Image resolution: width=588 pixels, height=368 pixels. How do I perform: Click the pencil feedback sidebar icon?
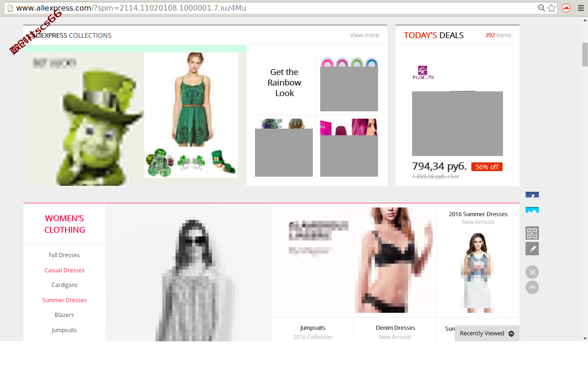click(x=532, y=249)
